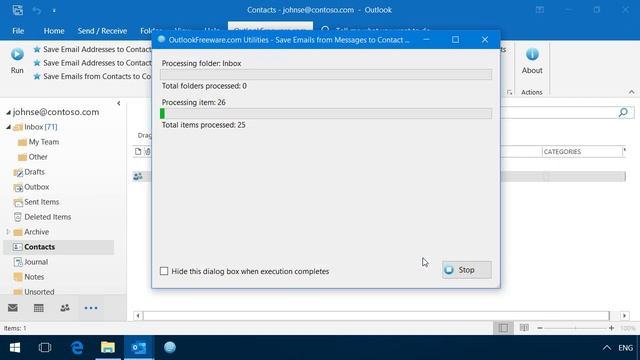Viewport: 640px width, 360px height.
Task: Open the Quick Access Toolbar dropdown arrow
Action: pos(54,11)
